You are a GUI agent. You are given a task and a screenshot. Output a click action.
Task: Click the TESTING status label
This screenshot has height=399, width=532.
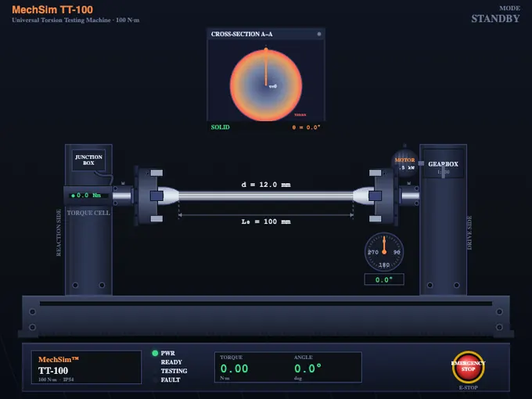coord(174,371)
